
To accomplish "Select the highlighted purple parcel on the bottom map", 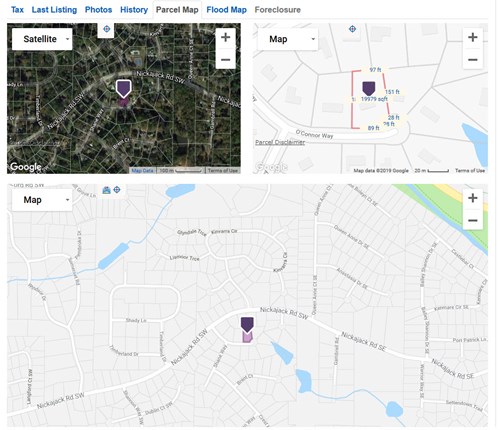I will [247, 337].
